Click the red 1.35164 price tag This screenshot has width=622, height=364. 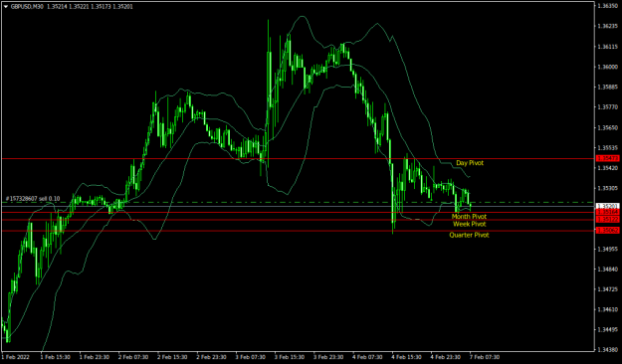point(608,213)
